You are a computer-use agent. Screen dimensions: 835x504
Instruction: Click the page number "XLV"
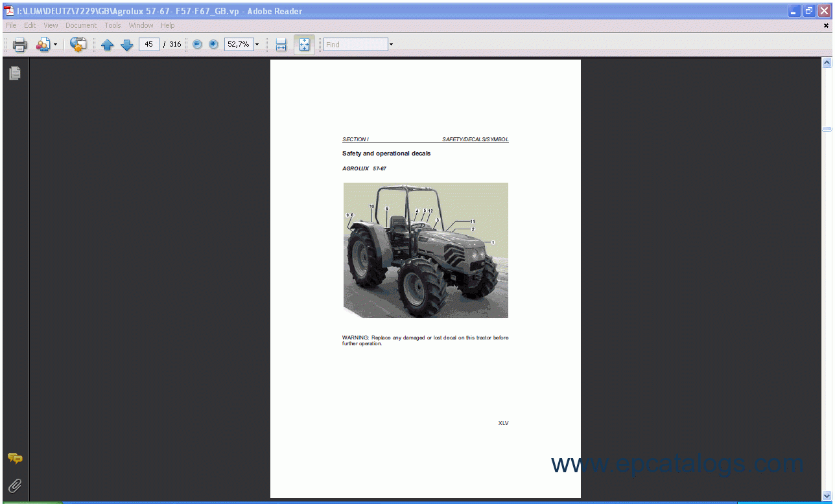pyautogui.click(x=504, y=423)
